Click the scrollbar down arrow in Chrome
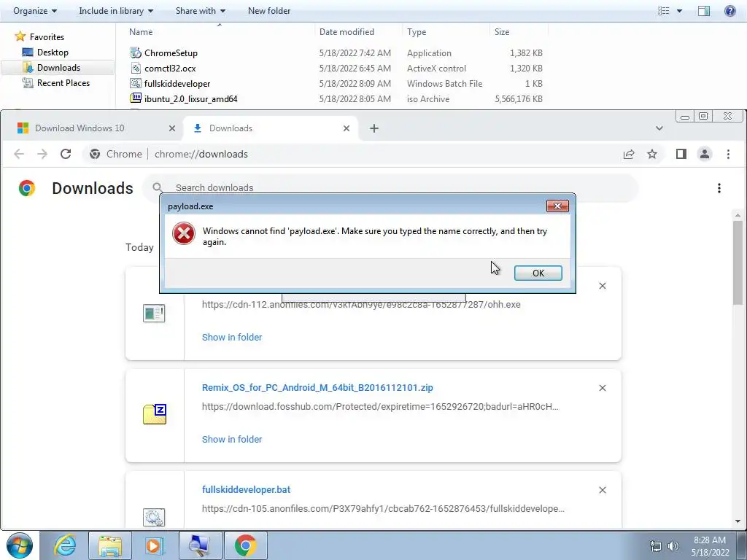Viewport: 747px width, 560px height. pos(738,521)
